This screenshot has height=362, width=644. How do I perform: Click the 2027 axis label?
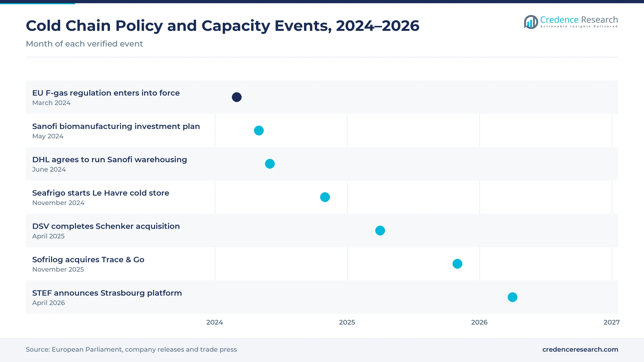[x=612, y=322]
